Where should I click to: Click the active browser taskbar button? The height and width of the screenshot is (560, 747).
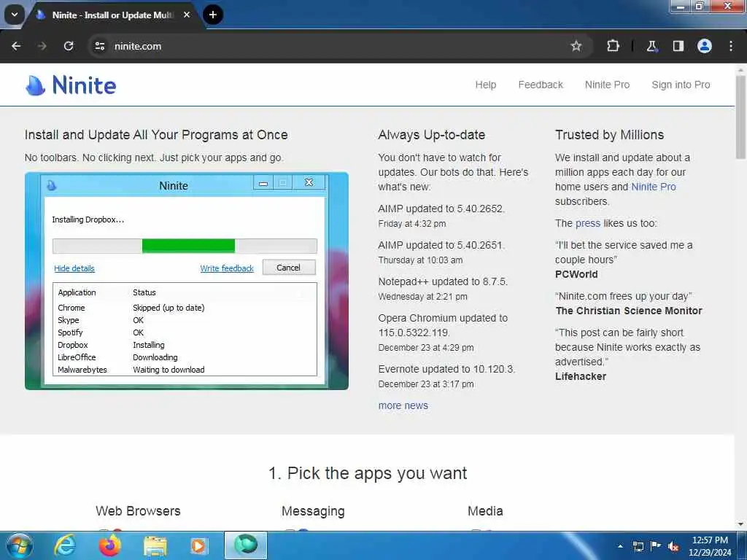(246, 545)
